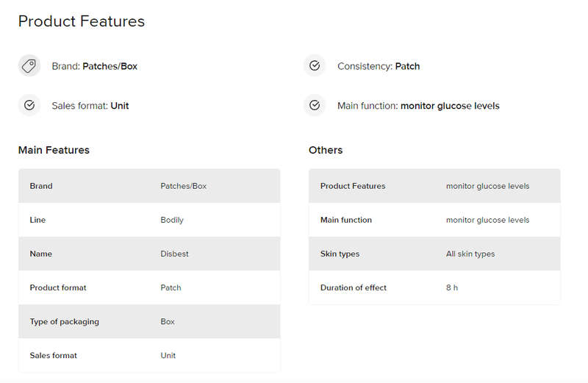Select the Unit value in bottom Sales format row
This screenshot has width=588, height=383.
(168, 356)
